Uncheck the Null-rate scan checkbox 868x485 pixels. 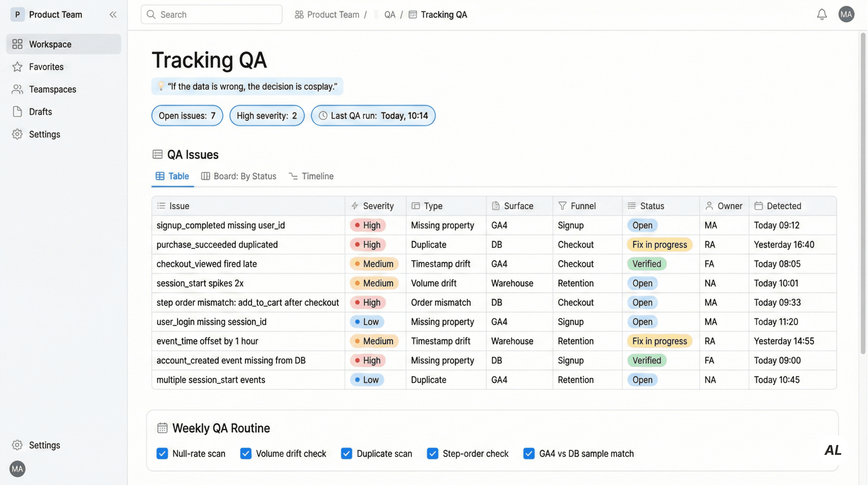[x=162, y=454]
